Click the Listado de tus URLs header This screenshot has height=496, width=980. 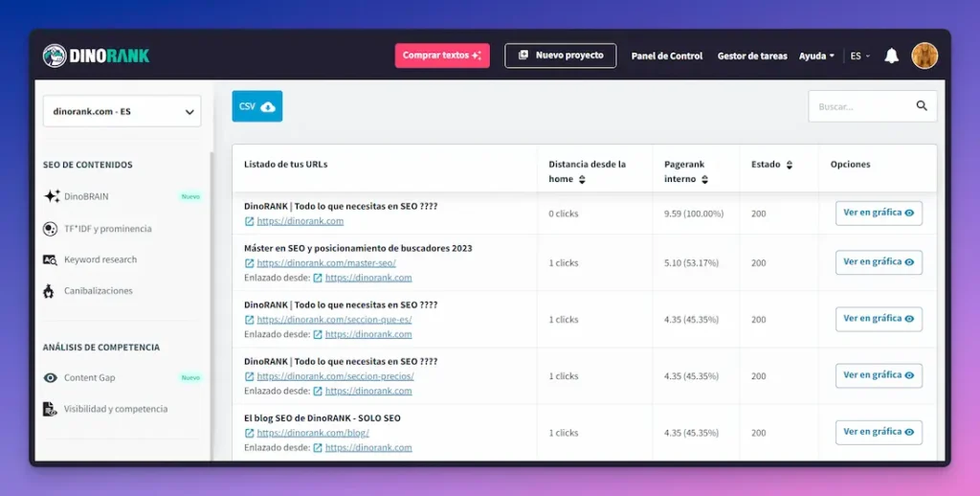click(x=285, y=165)
